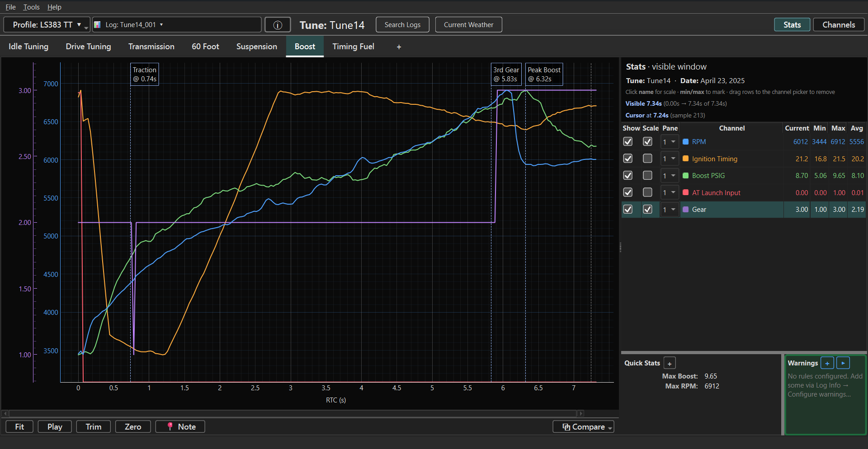Select the Peak Boost @ 6.32s marker

pos(544,74)
